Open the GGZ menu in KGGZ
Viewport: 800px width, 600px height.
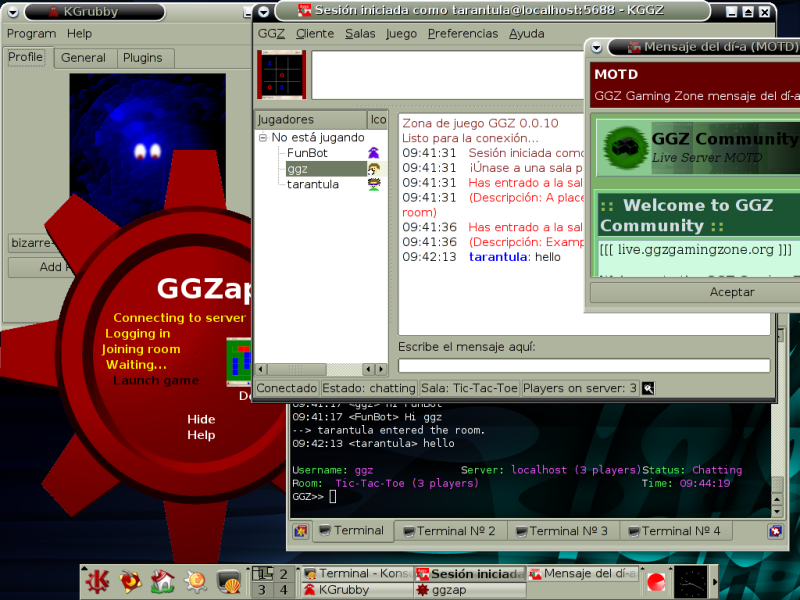click(271, 34)
